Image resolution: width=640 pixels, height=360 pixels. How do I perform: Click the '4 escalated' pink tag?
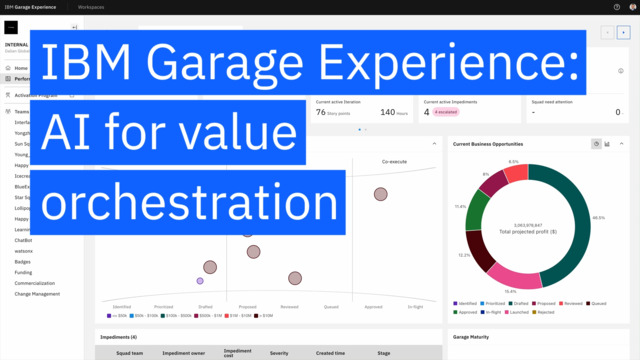tap(446, 112)
